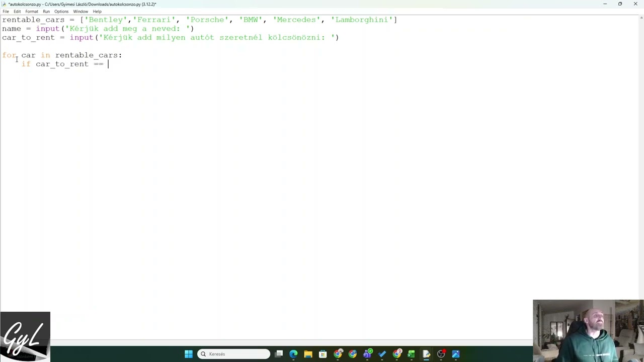Image resolution: width=644 pixels, height=362 pixels.
Task: Open File Explorer from the taskbar
Action: coord(308,354)
